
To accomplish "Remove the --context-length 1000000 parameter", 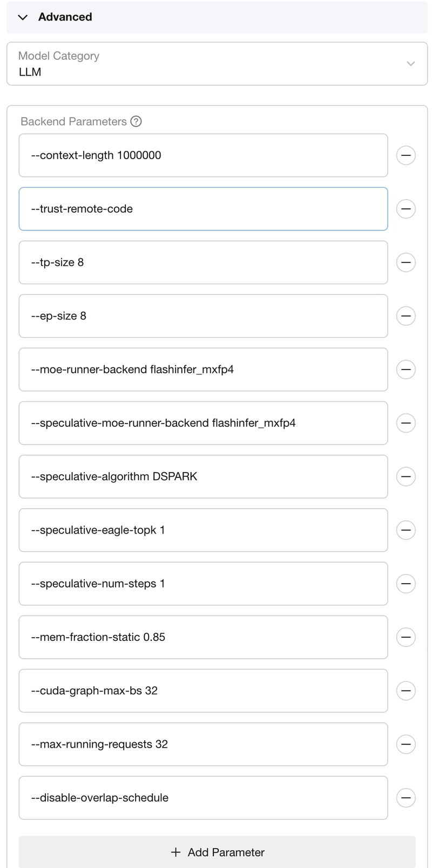I will click(406, 155).
